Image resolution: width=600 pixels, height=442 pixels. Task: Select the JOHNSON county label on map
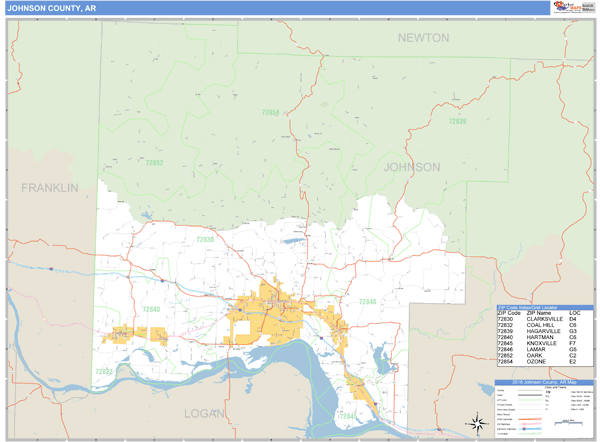pos(412,167)
